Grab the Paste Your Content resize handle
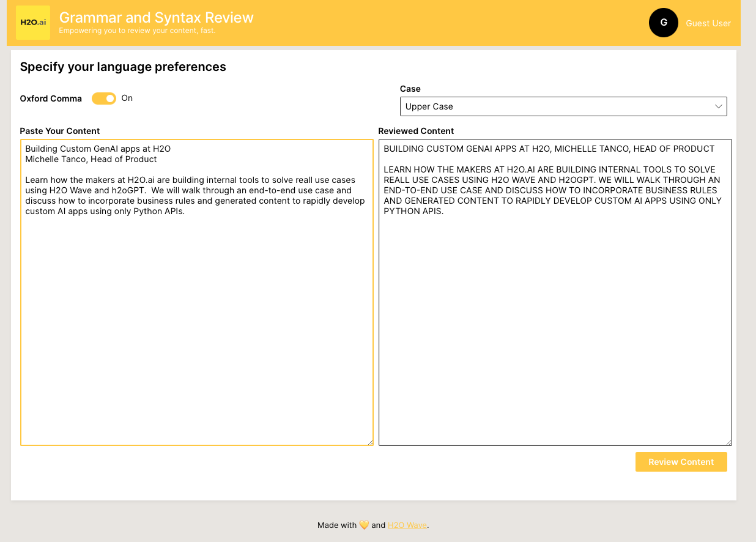 369,442
